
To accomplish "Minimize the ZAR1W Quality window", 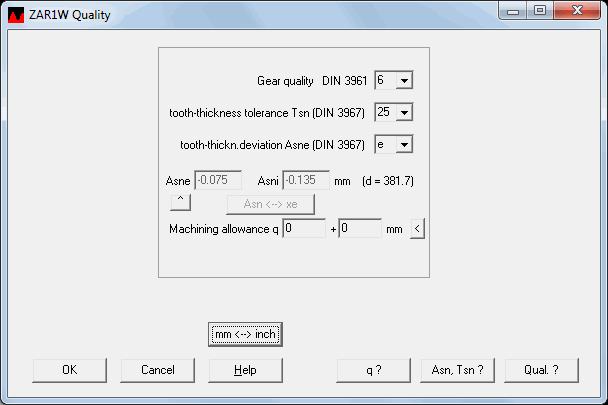I will 516,12.
